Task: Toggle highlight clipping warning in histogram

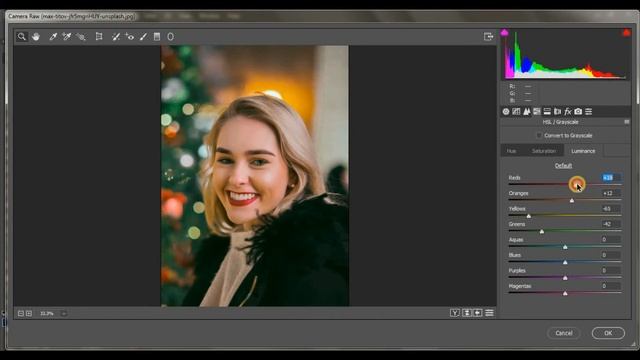Action: pos(626,33)
